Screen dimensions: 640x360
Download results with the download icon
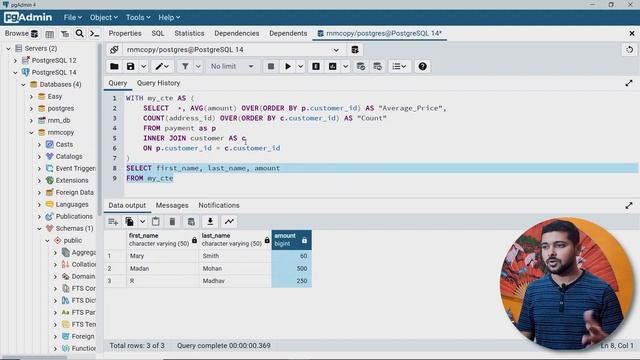point(210,222)
